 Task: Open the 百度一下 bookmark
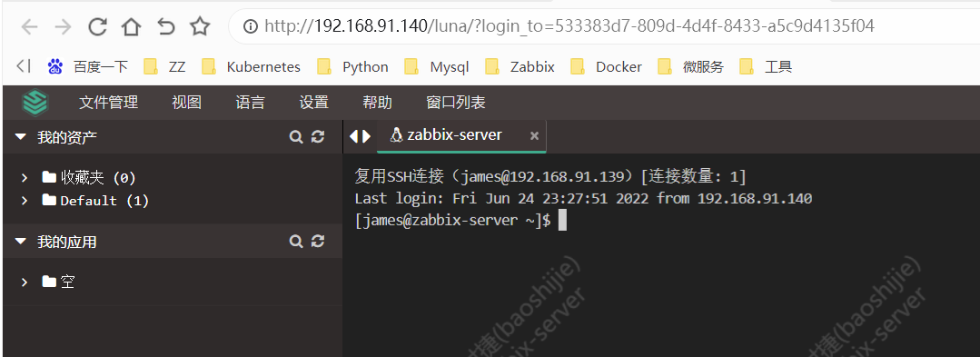pyautogui.click(x=87, y=66)
